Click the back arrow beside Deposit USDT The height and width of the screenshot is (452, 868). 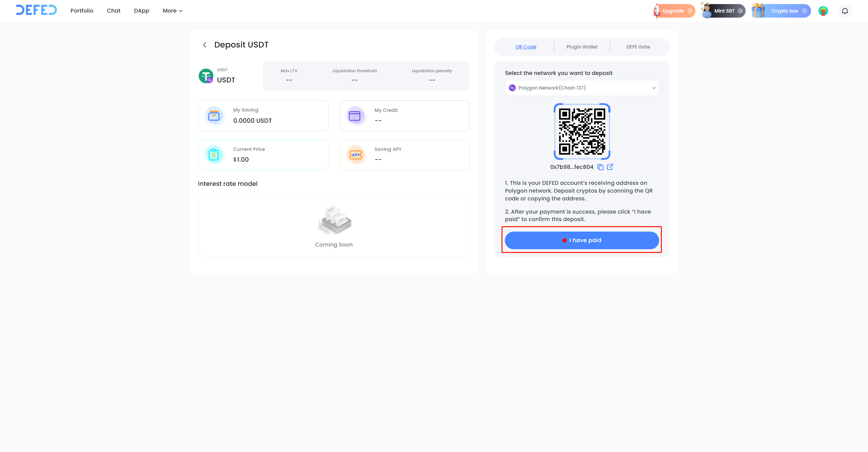[x=204, y=45]
